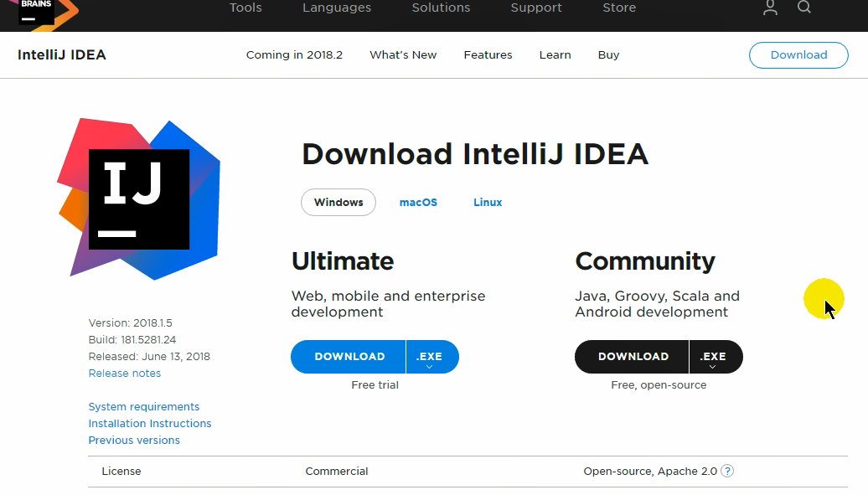Click the Released: June 13, 2018 text
868x495 pixels.
149,356
